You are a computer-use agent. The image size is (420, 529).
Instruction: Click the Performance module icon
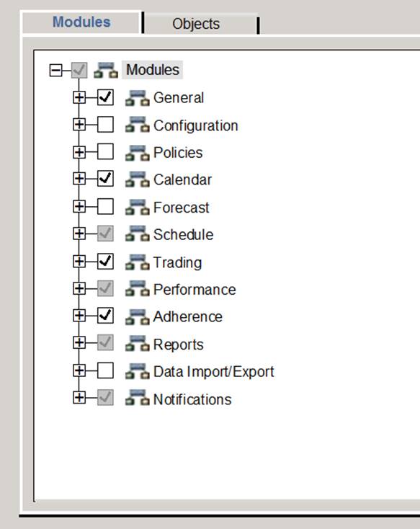click(138, 289)
